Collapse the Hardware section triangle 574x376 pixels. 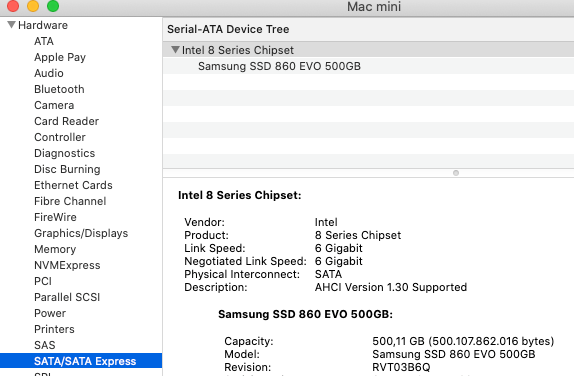pos(11,25)
